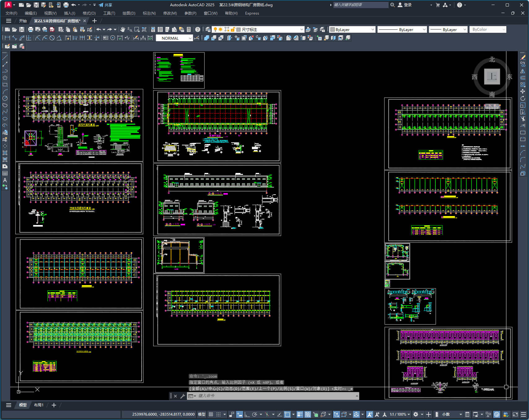
Task: Open the Help question mark icon
Action: coord(198,29)
